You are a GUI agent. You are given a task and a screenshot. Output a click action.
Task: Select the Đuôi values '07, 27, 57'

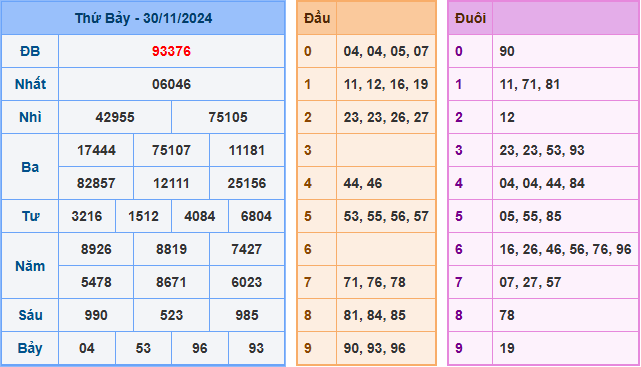tap(530, 282)
